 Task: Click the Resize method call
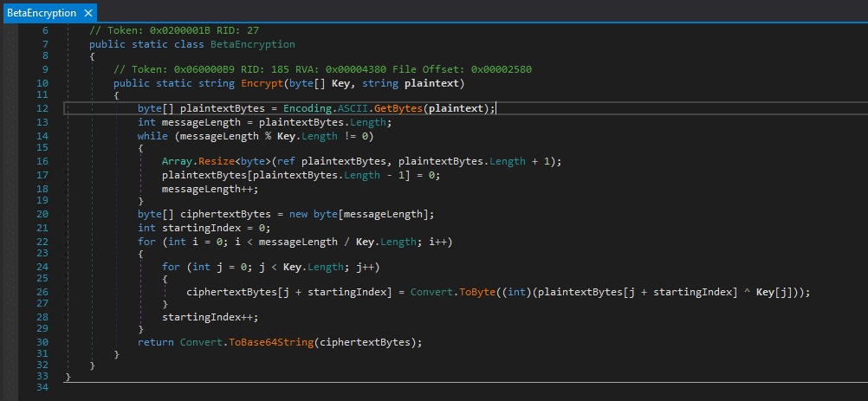click(217, 161)
